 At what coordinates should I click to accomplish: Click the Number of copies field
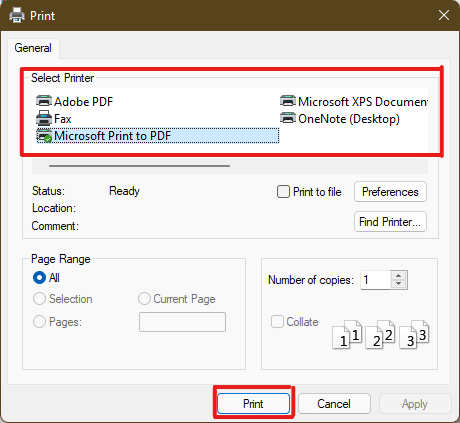(x=376, y=280)
